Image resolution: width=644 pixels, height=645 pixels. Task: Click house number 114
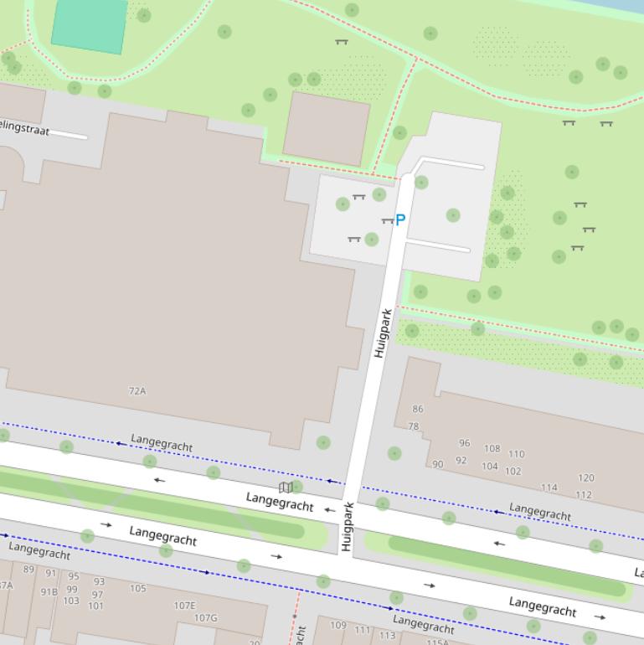pos(549,488)
